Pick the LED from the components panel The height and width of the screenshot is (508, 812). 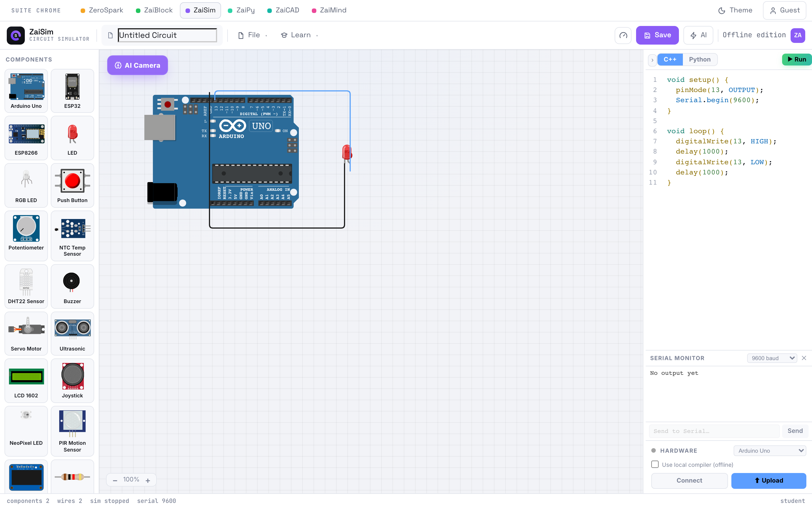click(72, 138)
